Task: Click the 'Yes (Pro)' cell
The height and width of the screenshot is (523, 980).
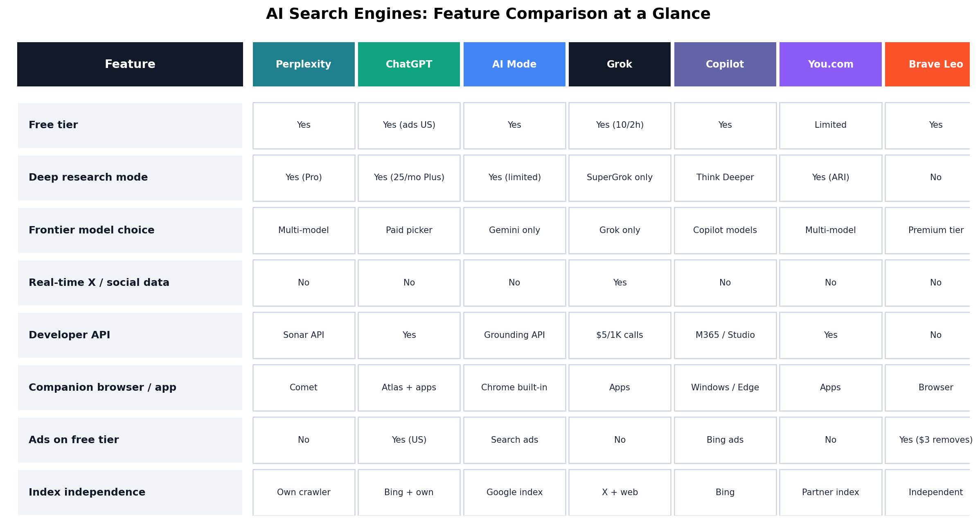Action: 304,178
